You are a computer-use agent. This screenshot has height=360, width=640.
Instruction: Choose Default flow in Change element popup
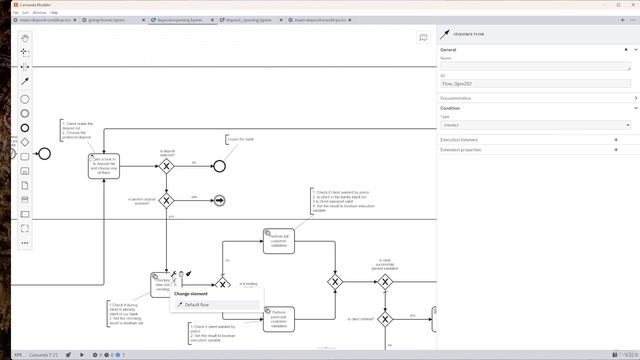(217, 305)
